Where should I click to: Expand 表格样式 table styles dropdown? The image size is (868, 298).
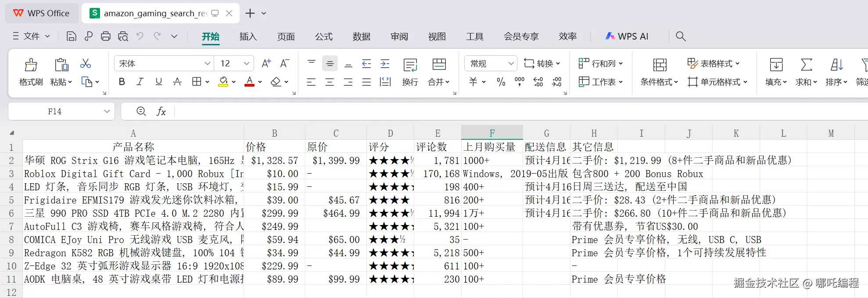[x=714, y=64]
